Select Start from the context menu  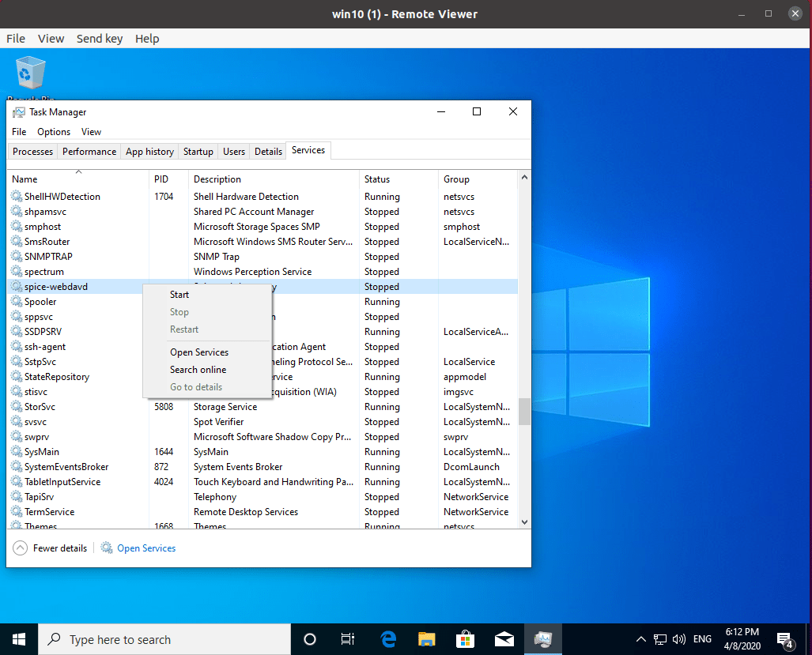pos(179,294)
